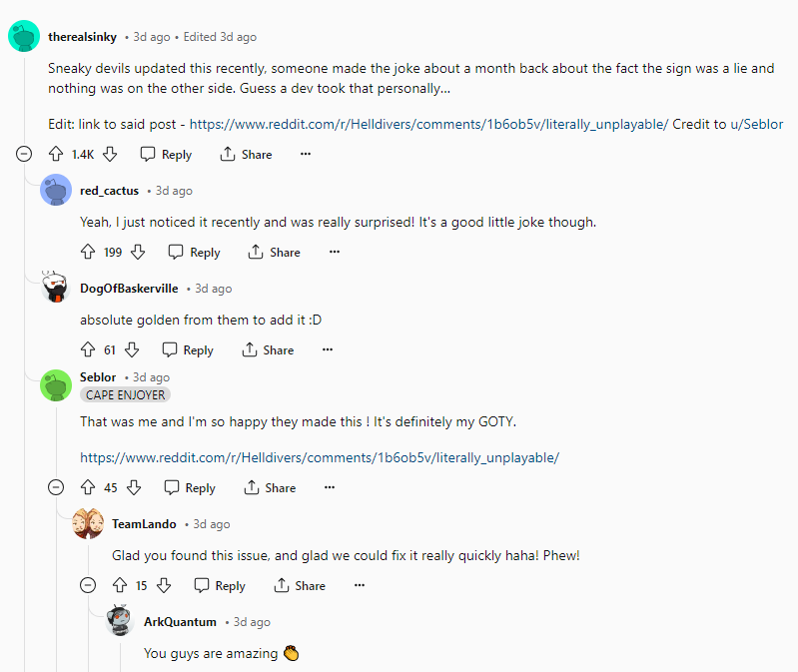798x672 pixels.
Task: Click the CAPE ENJOYER flair badge
Action: tap(125, 394)
